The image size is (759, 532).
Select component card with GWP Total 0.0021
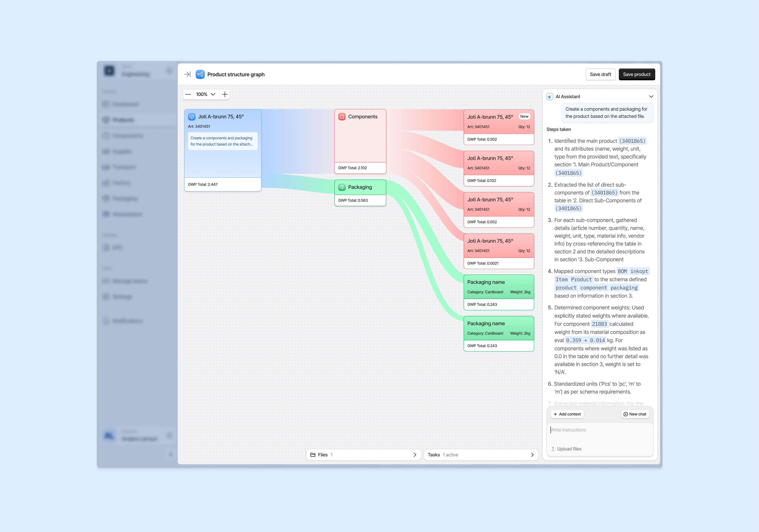(x=499, y=251)
